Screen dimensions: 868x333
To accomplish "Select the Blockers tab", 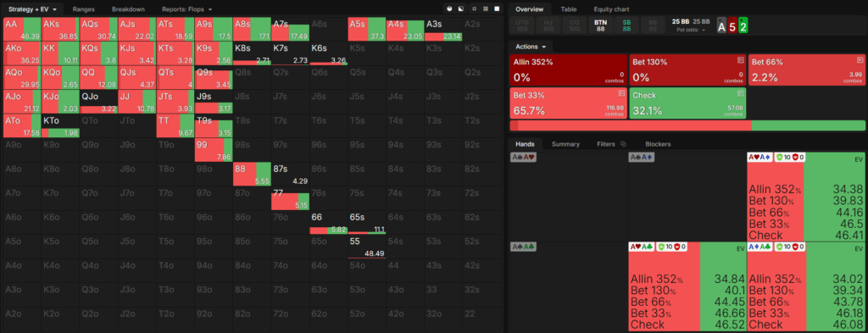I will pos(658,144).
